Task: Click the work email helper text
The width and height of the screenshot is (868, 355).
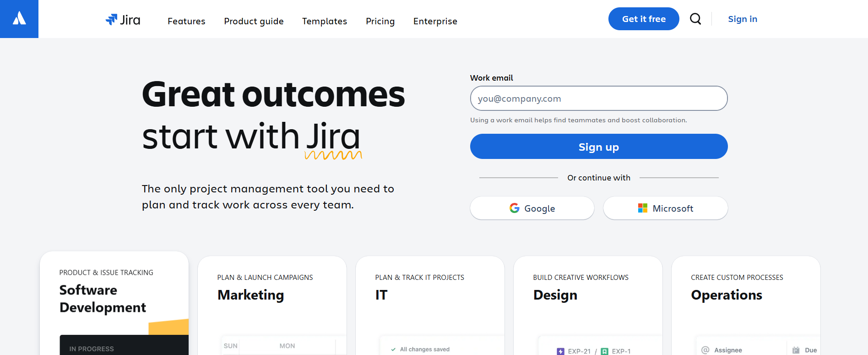Action: click(x=579, y=120)
